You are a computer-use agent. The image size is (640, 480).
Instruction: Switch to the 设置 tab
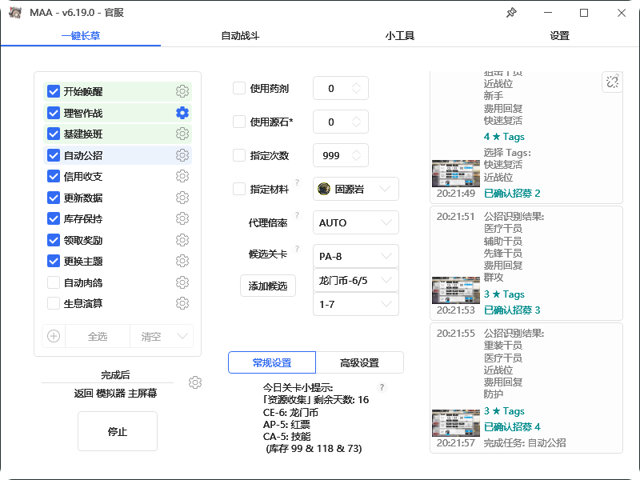click(x=559, y=36)
